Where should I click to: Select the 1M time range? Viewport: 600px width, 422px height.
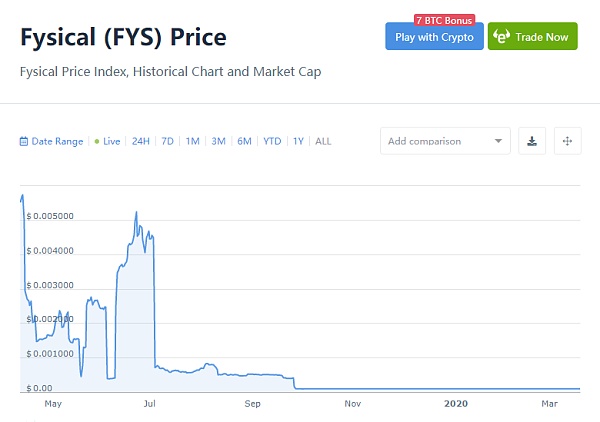coord(192,142)
